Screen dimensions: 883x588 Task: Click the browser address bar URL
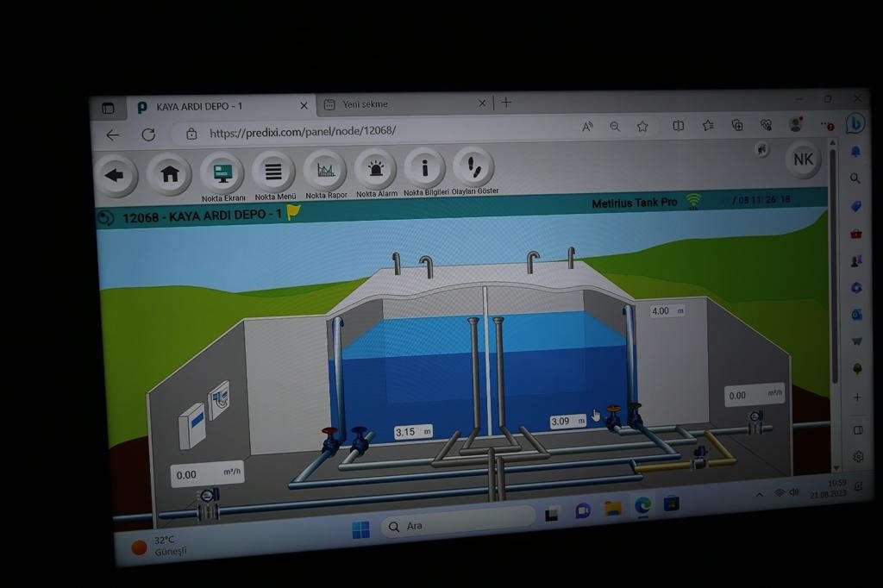coord(303,133)
